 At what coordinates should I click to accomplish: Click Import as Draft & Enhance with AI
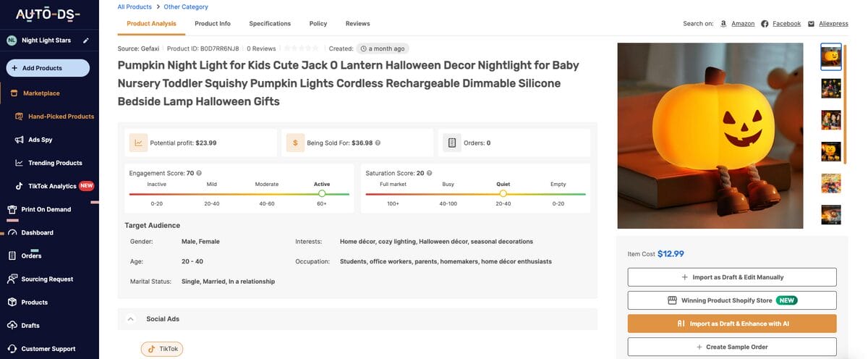(x=732, y=324)
